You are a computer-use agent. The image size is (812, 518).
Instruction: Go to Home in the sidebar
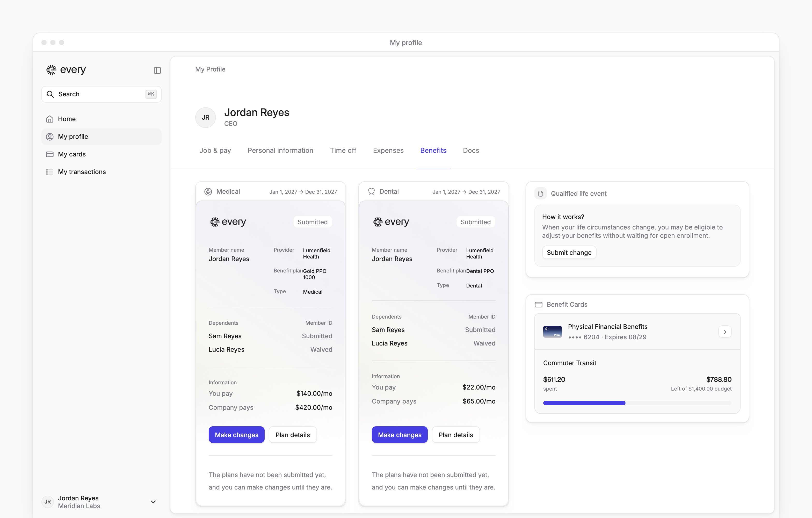tap(101, 119)
